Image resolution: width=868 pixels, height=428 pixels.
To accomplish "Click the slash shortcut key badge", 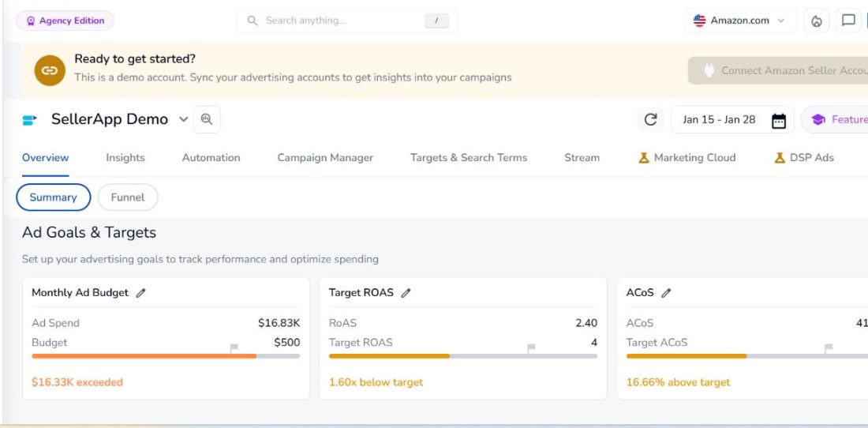I will (437, 21).
